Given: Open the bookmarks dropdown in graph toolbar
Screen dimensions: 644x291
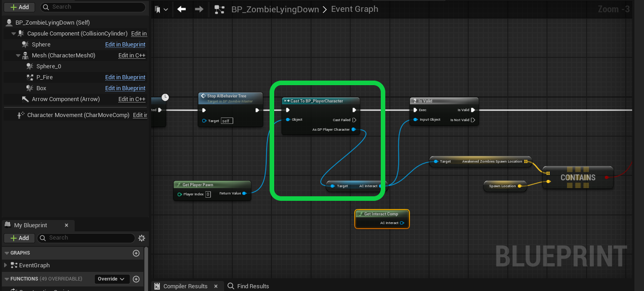Looking at the screenshot, I should [x=161, y=9].
